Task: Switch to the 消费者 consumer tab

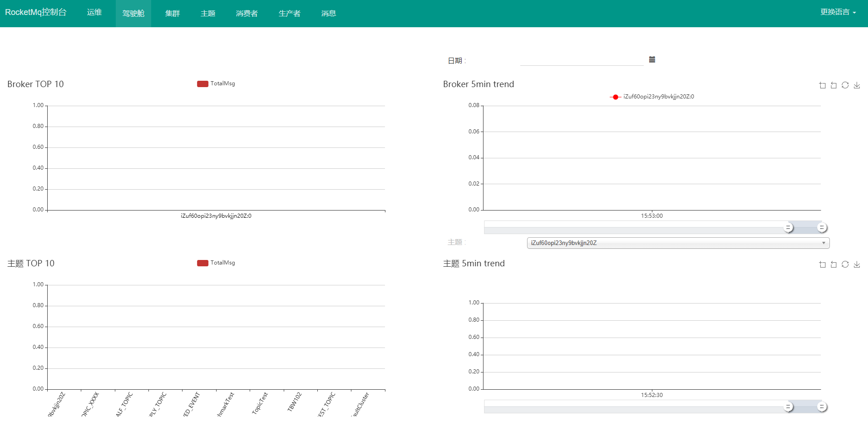Action: 247,14
